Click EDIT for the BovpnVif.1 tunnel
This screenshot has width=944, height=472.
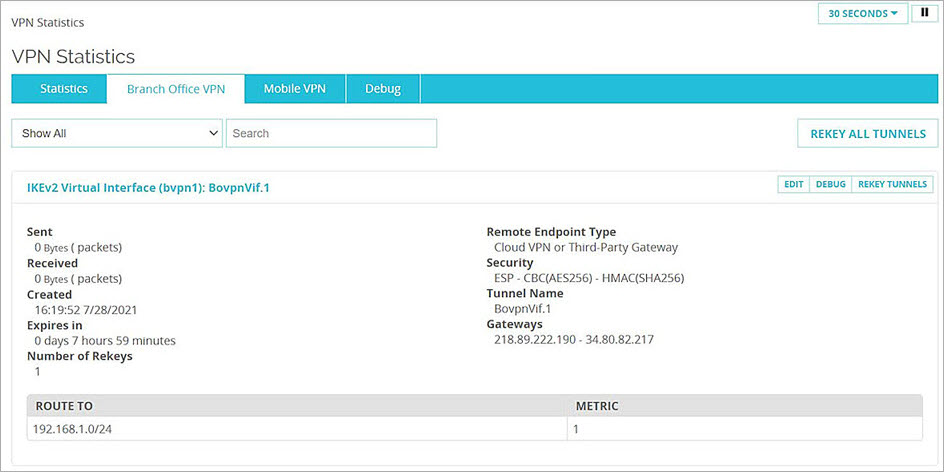click(793, 185)
